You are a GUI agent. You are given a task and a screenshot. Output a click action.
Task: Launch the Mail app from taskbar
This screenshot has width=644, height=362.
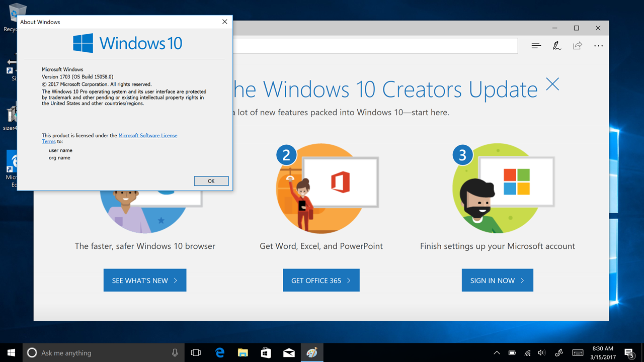point(289,352)
